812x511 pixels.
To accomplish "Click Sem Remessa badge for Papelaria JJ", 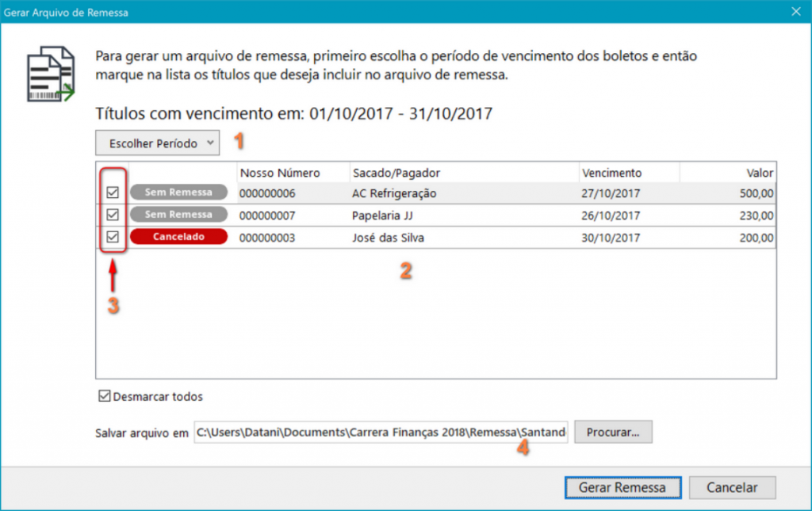I will (x=178, y=215).
